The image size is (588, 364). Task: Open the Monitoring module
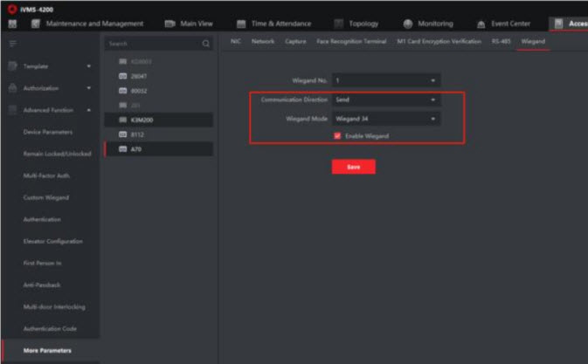click(428, 24)
